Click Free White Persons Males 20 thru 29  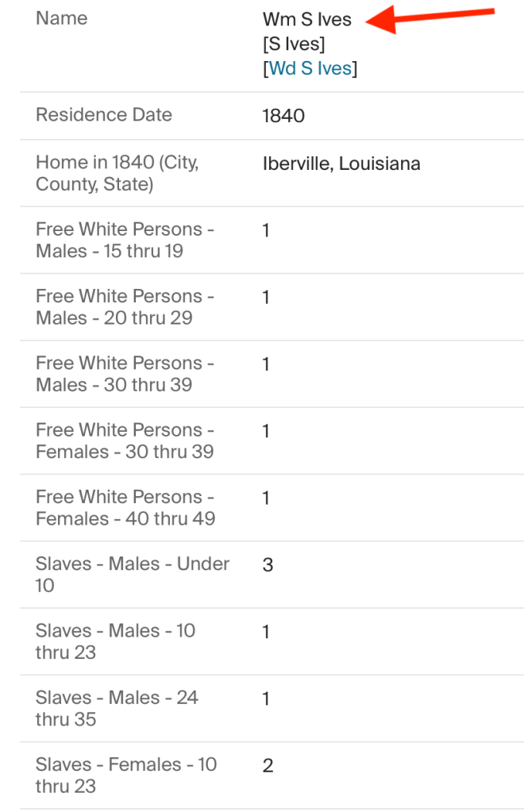click(x=125, y=306)
